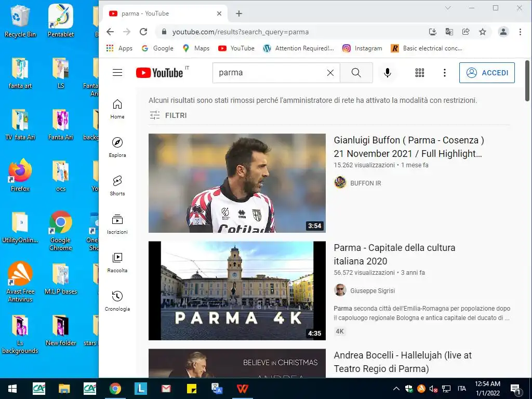Image resolution: width=532 pixels, height=399 pixels.
Task: Select the Avast Free Antivirus desktop shortcut
Action: (20, 282)
